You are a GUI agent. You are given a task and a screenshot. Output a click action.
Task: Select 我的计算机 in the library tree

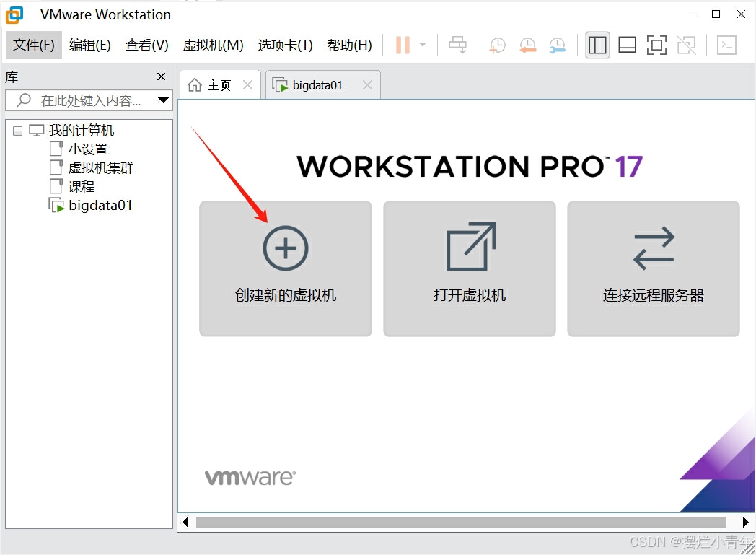tap(81, 131)
